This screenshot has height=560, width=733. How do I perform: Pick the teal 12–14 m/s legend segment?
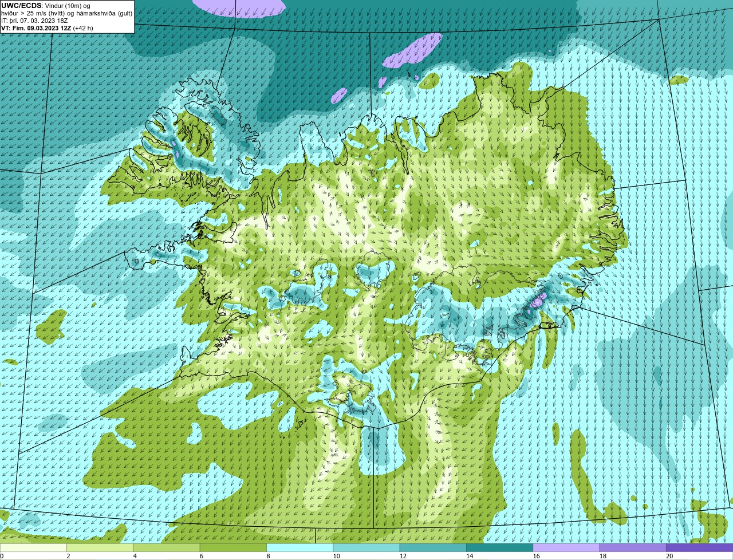click(x=433, y=547)
